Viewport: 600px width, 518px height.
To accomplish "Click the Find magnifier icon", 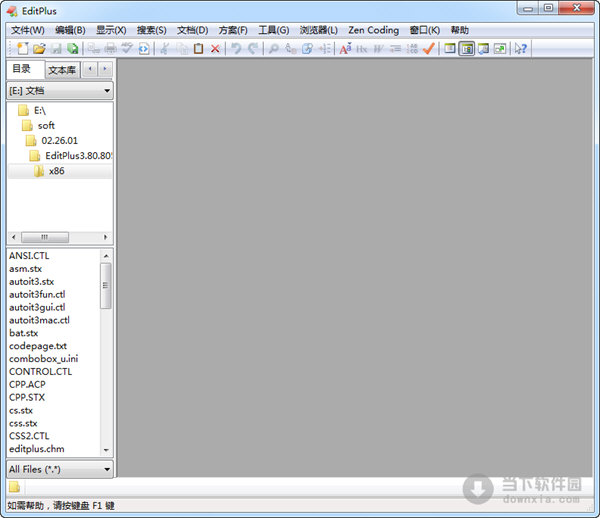I will [x=274, y=49].
